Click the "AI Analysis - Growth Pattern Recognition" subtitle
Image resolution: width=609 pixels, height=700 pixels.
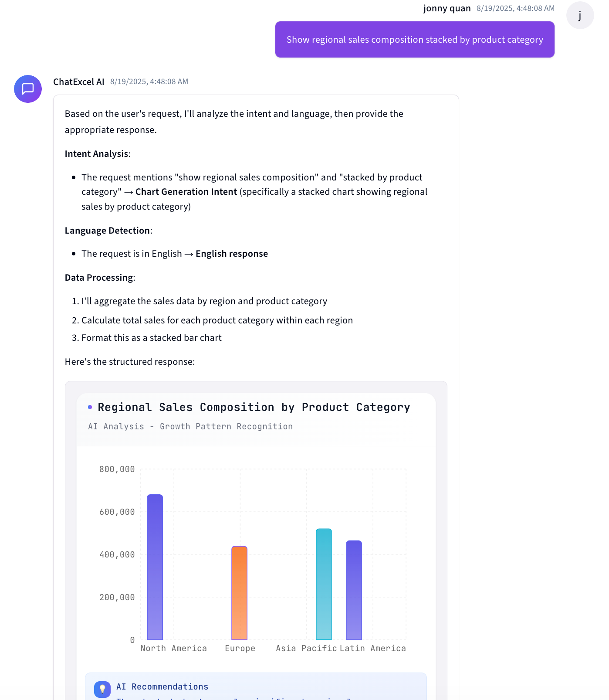[190, 426]
